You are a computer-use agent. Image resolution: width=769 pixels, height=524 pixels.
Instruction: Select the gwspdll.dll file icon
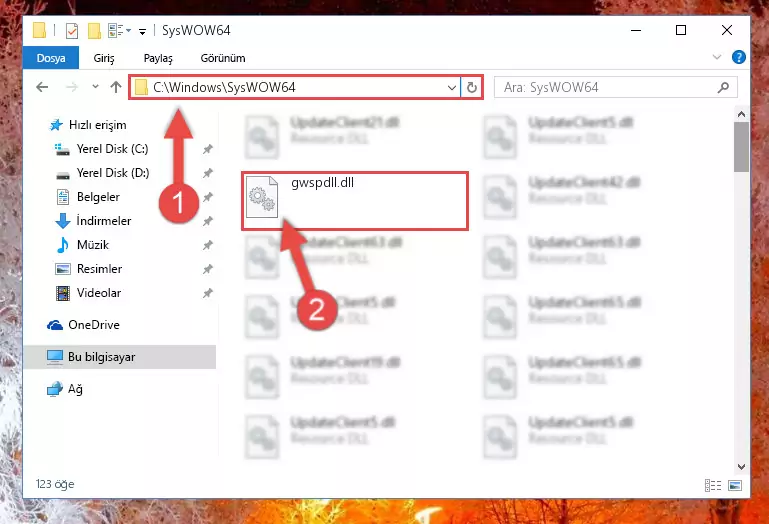coord(262,197)
